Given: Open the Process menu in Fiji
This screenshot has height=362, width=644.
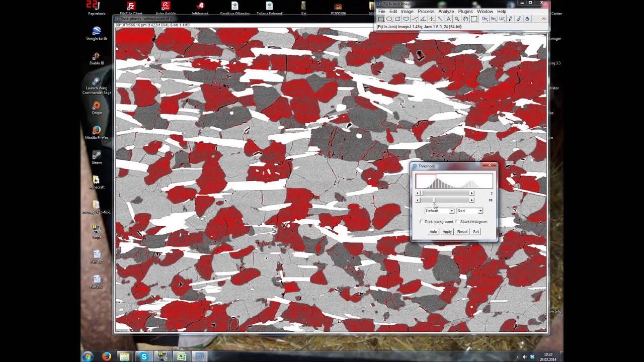Looking at the screenshot, I should tap(426, 11).
